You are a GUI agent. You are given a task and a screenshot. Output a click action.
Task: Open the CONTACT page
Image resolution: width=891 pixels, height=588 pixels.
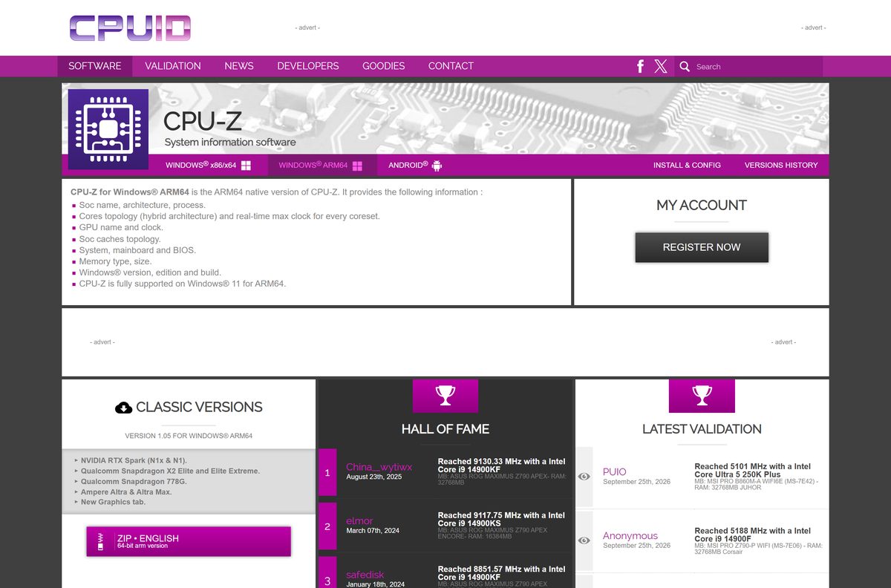pos(451,66)
